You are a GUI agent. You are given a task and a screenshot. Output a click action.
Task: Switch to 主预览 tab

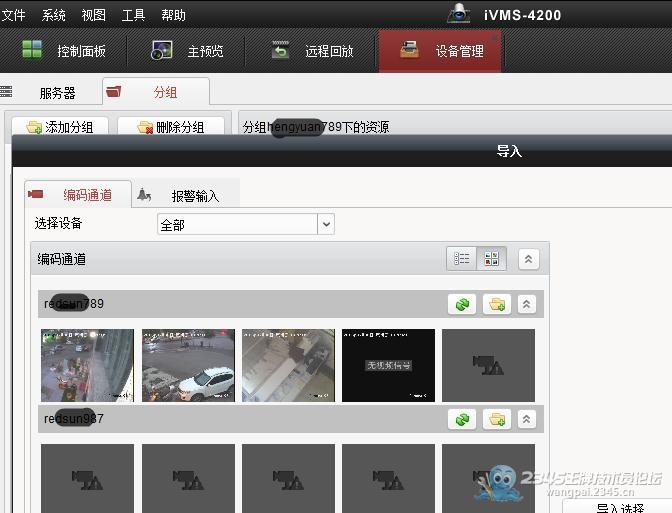tap(188, 51)
